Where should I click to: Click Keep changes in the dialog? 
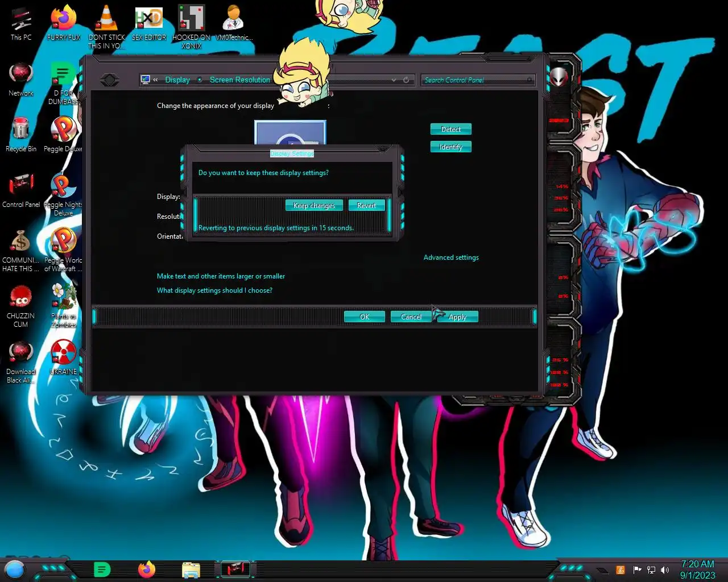point(314,205)
